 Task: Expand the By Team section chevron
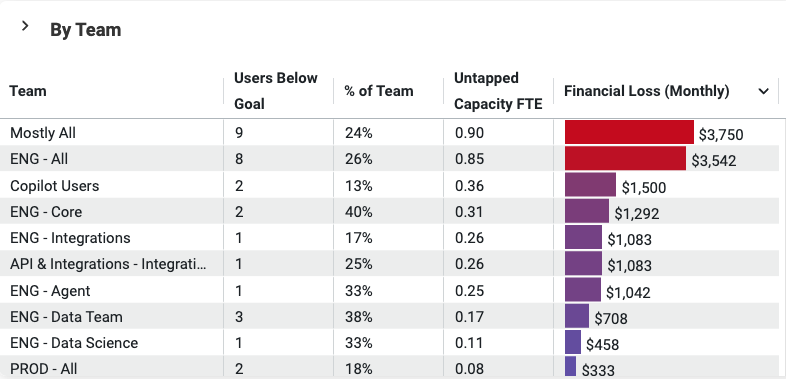click(25, 26)
